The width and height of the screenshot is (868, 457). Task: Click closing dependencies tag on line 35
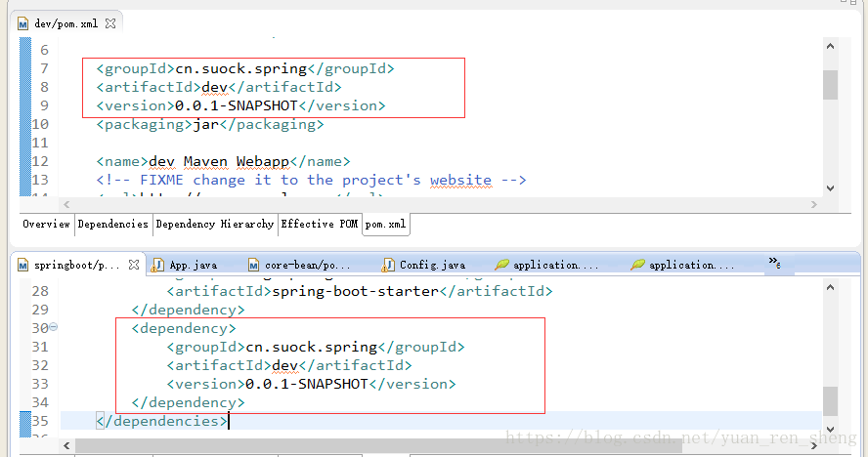[161, 421]
